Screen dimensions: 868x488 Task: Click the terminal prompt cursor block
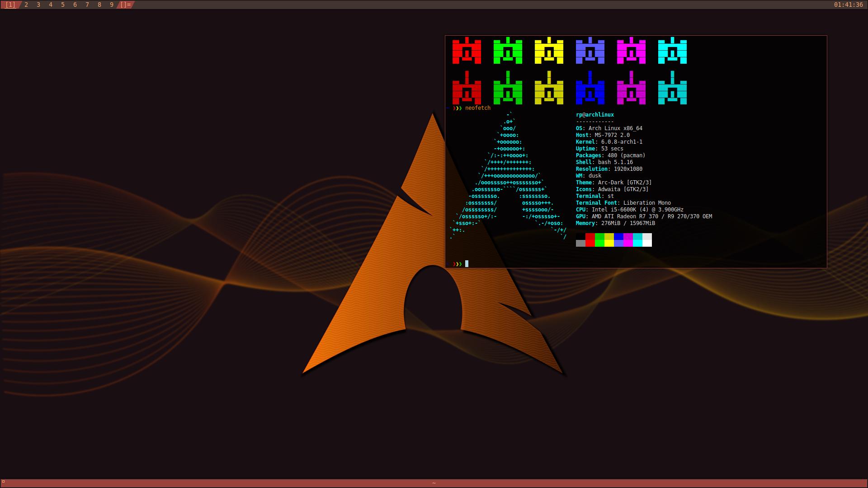pos(467,264)
